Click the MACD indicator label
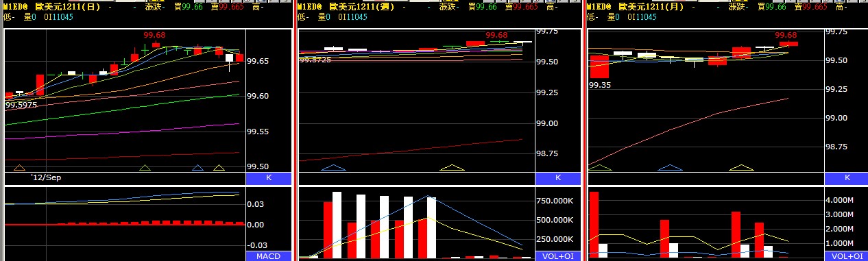Image resolution: width=868 pixels, height=261 pixels. coord(269,256)
